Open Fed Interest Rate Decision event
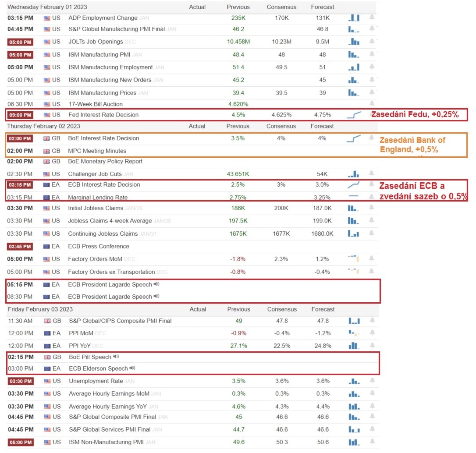 [x=103, y=115]
